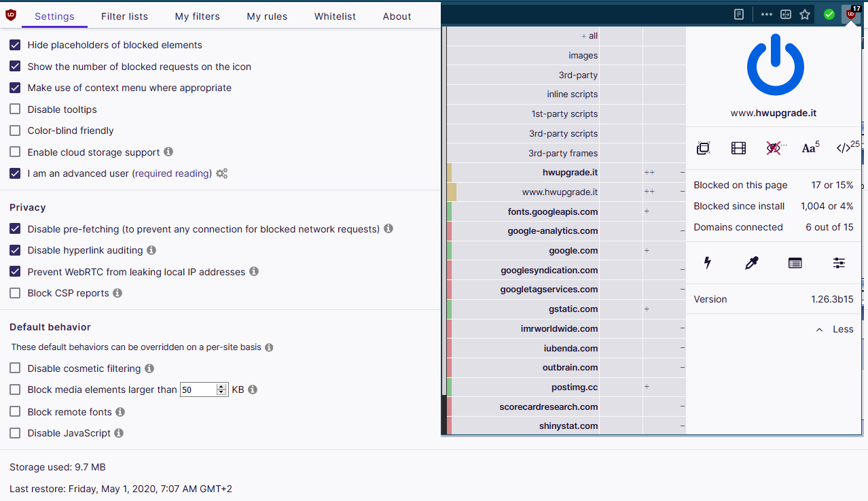Screen dimensions: 868x501
Task: Check Block media elements larger than
Action: 15,390
